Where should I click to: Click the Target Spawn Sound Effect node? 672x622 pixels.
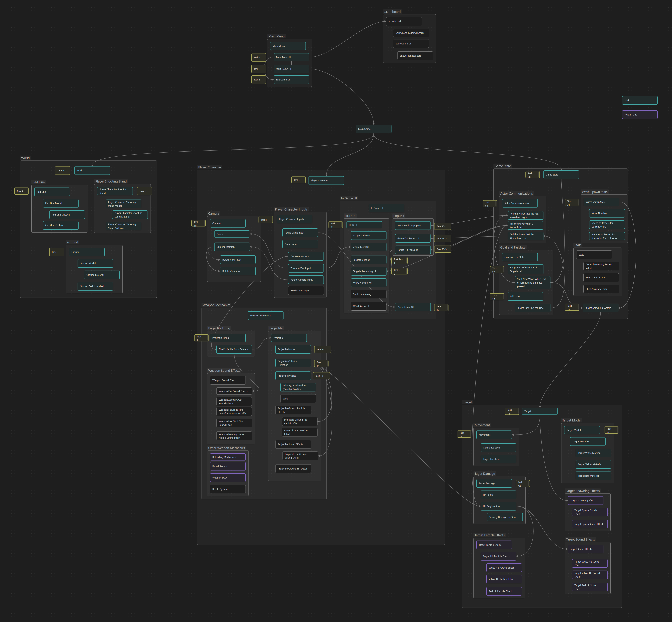590,524
